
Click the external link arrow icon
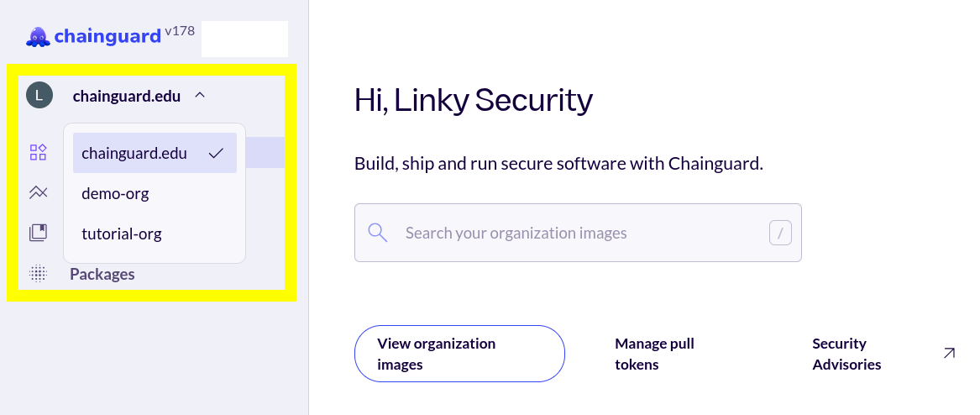click(x=949, y=353)
